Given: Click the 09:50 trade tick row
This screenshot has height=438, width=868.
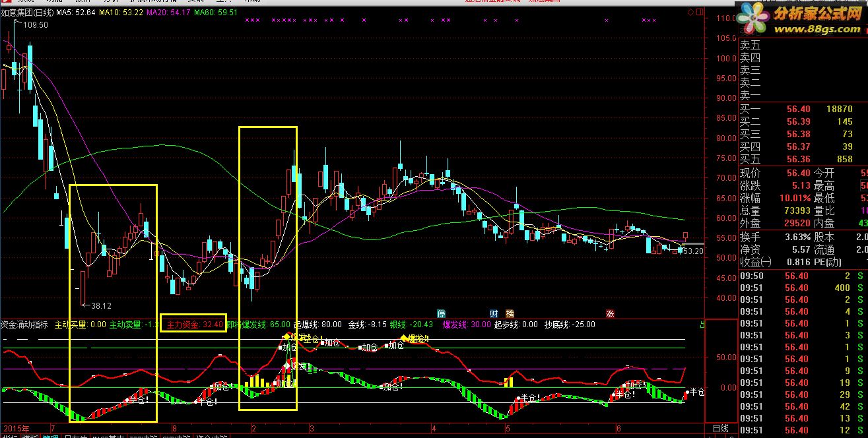Looking at the screenshot, I should click(803, 276).
